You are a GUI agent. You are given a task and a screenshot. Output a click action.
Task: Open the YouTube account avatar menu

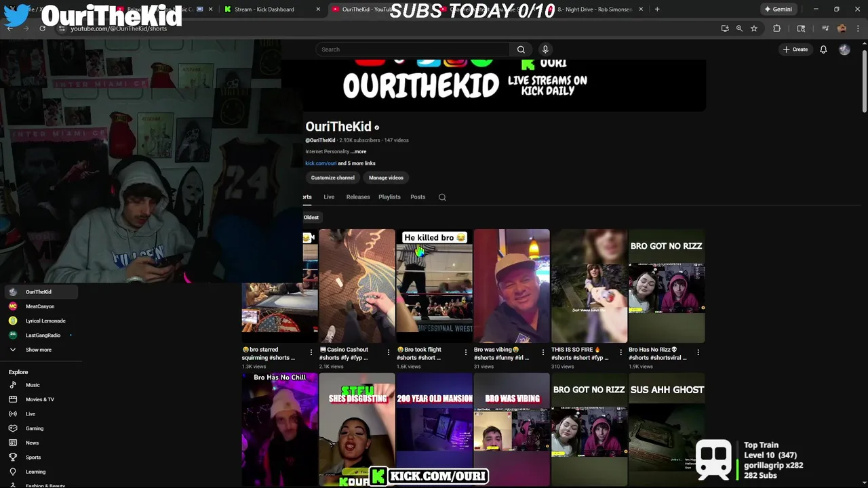pyautogui.click(x=844, y=49)
